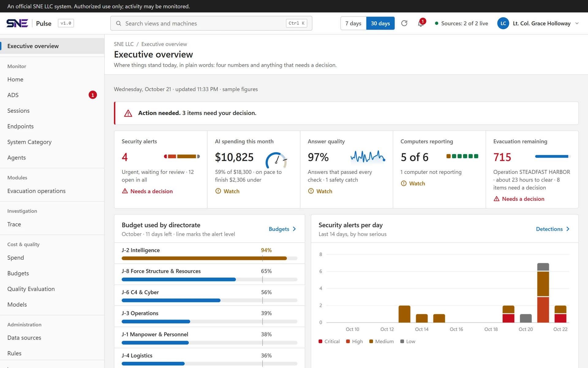This screenshot has width=588, height=368.
Task: Click the Search views and machines field
Action: [x=211, y=23]
